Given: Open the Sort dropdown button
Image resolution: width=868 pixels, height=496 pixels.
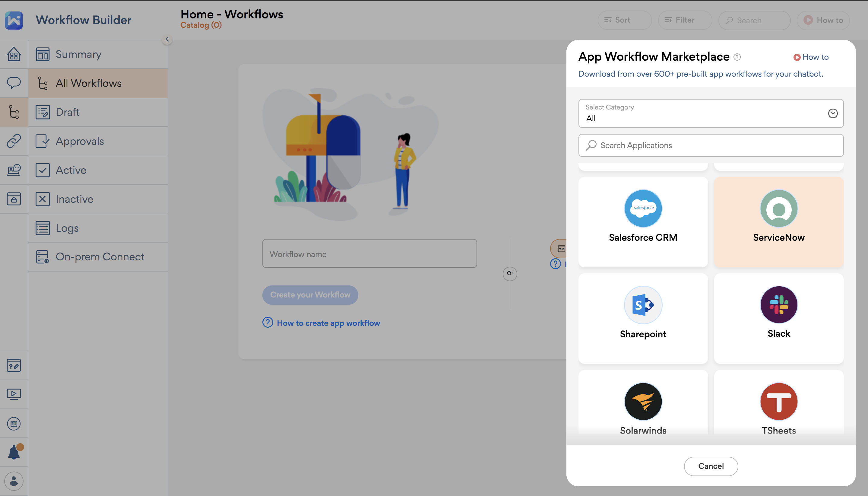Looking at the screenshot, I should (624, 20).
